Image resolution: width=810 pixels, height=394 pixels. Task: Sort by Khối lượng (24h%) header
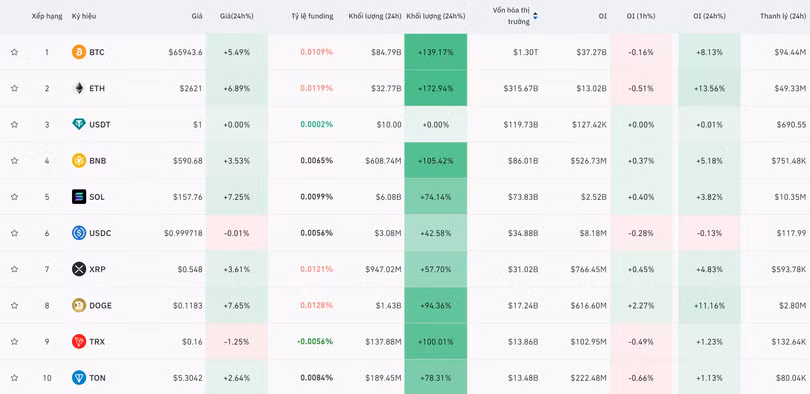point(436,16)
